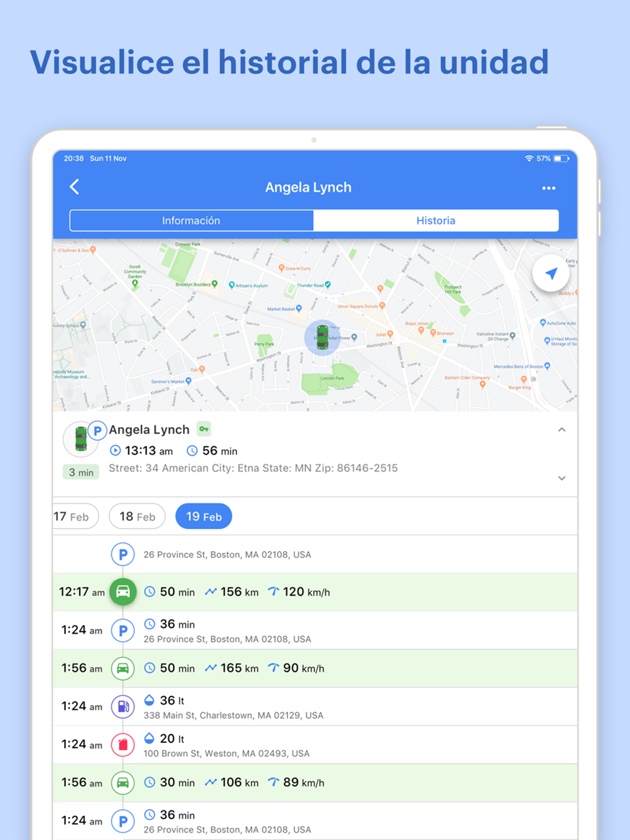The width and height of the screenshot is (630, 840).
Task: Select the 19 Feb date chip
Action: (x=204, y=517)
